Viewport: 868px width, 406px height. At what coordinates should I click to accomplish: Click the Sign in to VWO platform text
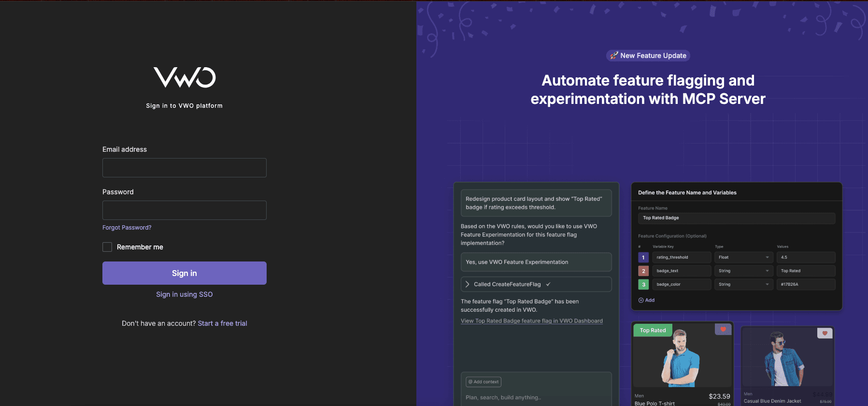pyautogui.click(x=185, y=106)
